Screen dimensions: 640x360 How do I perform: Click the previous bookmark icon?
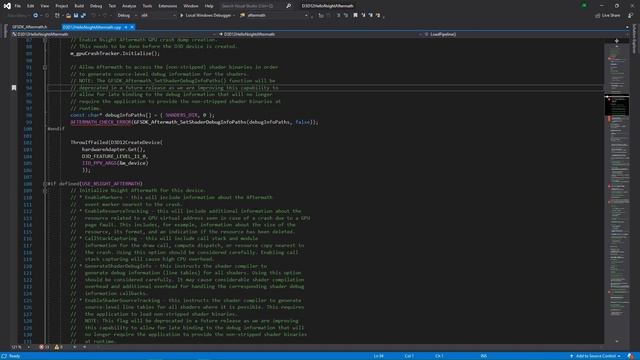tap(363, 16)
